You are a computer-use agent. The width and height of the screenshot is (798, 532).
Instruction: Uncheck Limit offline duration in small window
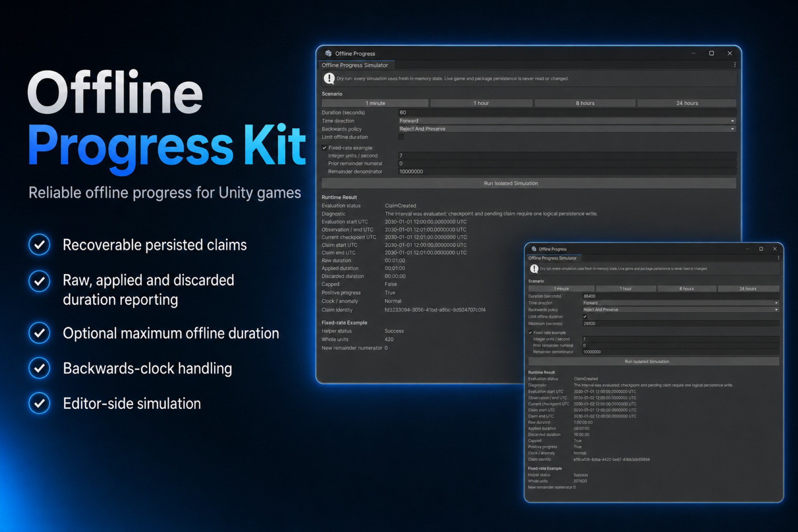coord(585,316)
